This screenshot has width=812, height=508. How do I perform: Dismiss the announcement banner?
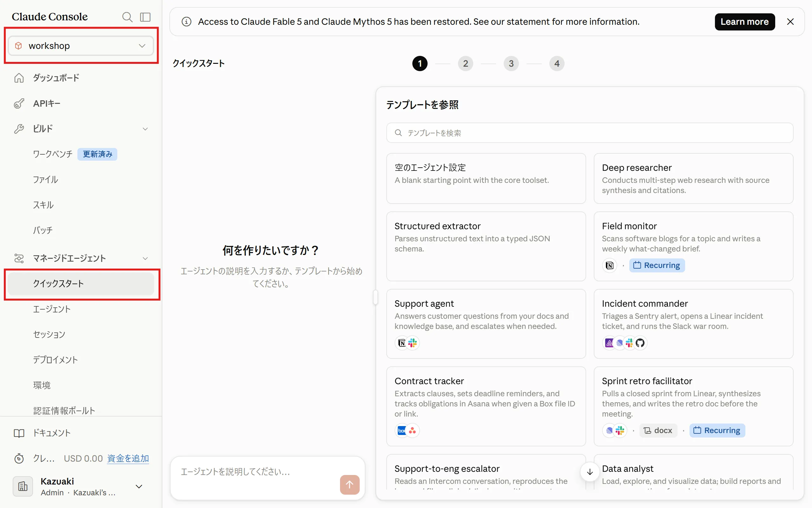[x=790, y=22]
